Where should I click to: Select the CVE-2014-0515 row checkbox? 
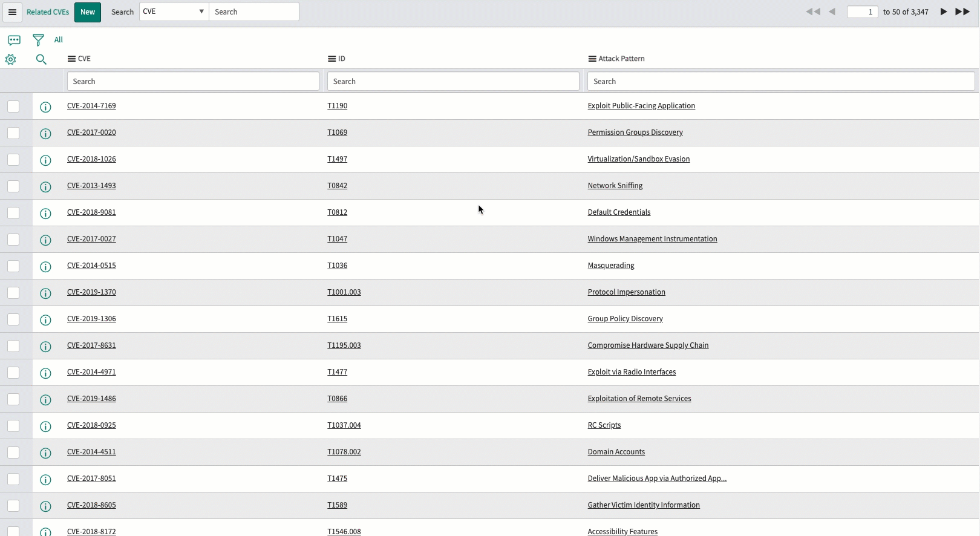click(x=13, y=266)
